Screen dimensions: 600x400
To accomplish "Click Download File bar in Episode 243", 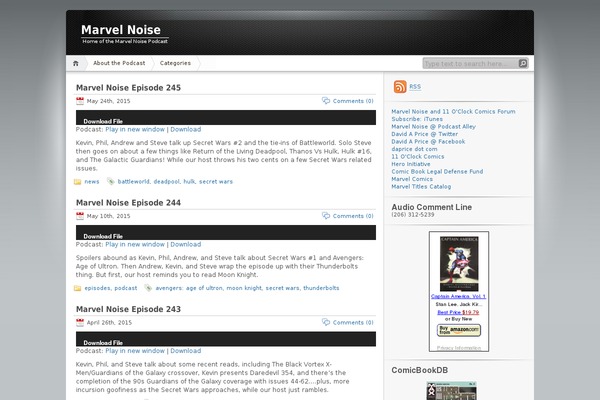I will pos(226,339).
